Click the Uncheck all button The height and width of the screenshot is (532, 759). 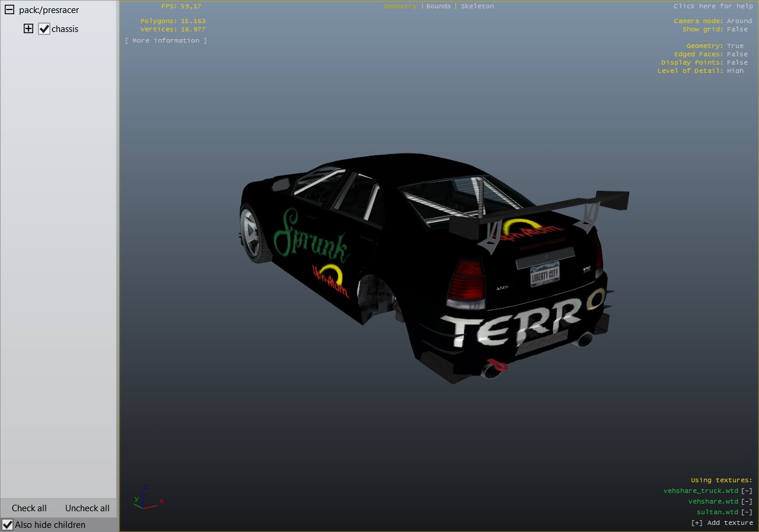[x=87, y=508]
